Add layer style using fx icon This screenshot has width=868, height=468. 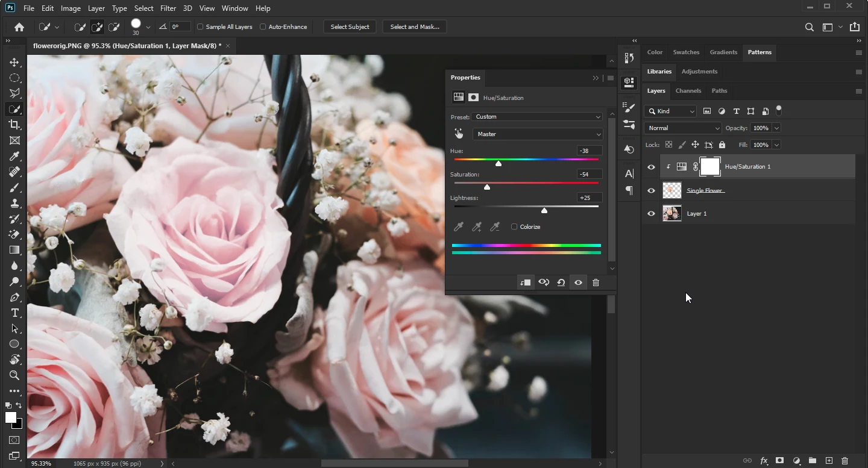coord(764,461)
